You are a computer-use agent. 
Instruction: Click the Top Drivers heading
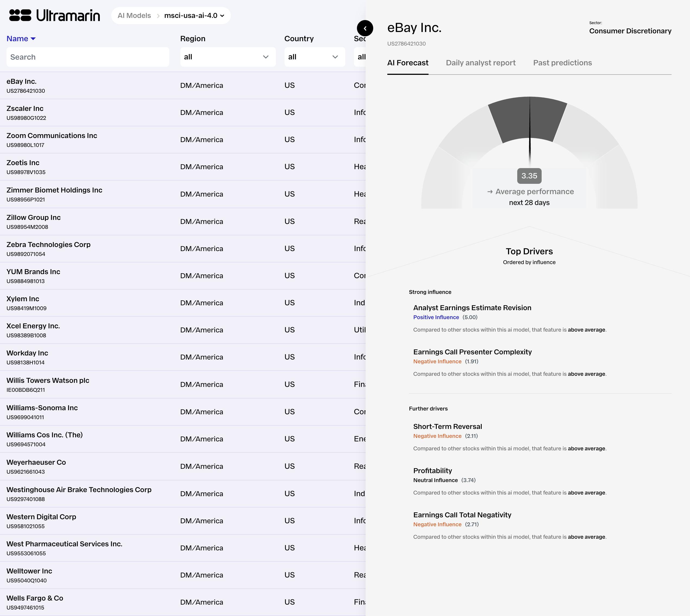[529, 251]
